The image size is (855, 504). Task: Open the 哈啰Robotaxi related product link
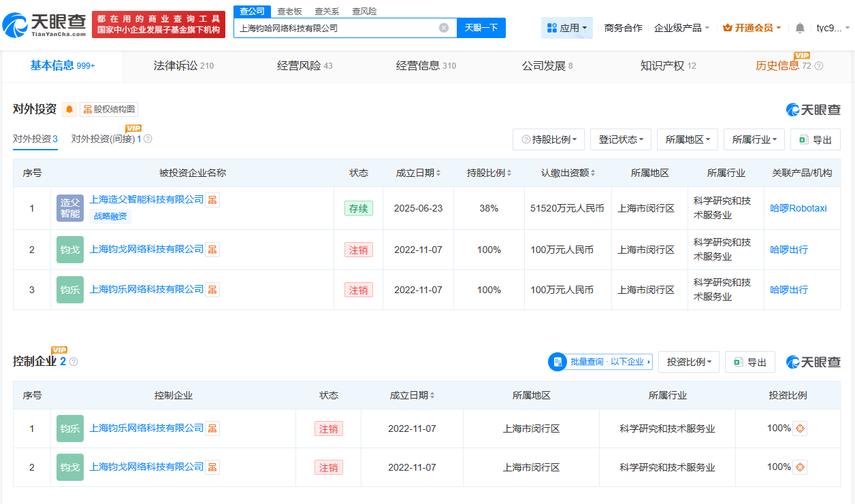(798, 208)
